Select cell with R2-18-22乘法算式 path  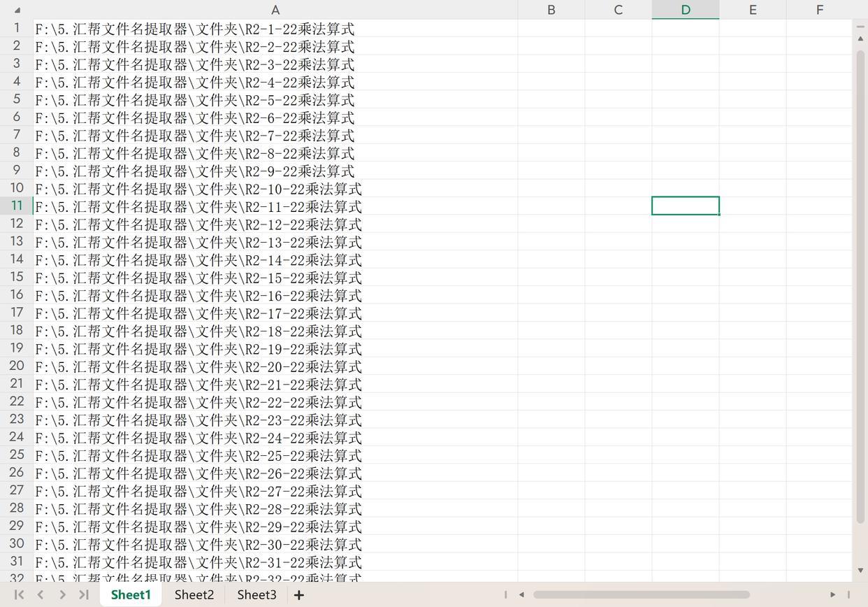[275, 330]
